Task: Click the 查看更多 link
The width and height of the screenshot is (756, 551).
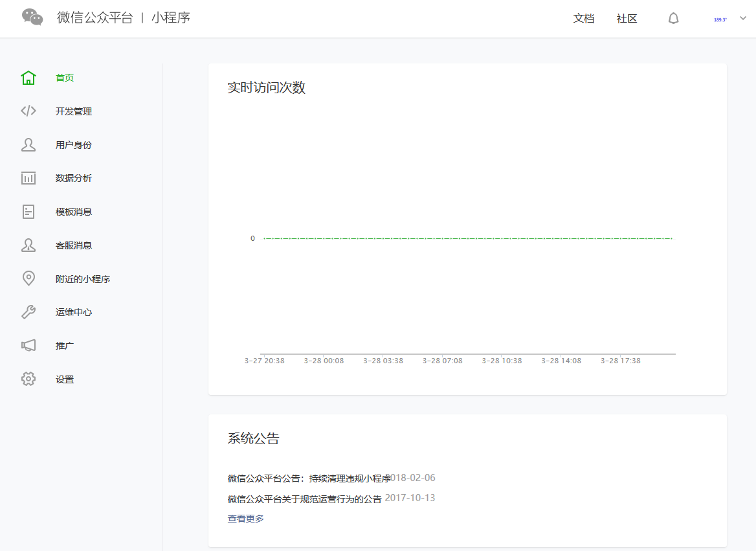Action: click(245, 519)
